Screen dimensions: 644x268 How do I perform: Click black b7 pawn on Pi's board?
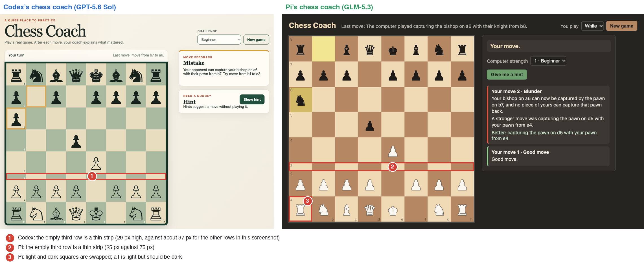(323, 75)
